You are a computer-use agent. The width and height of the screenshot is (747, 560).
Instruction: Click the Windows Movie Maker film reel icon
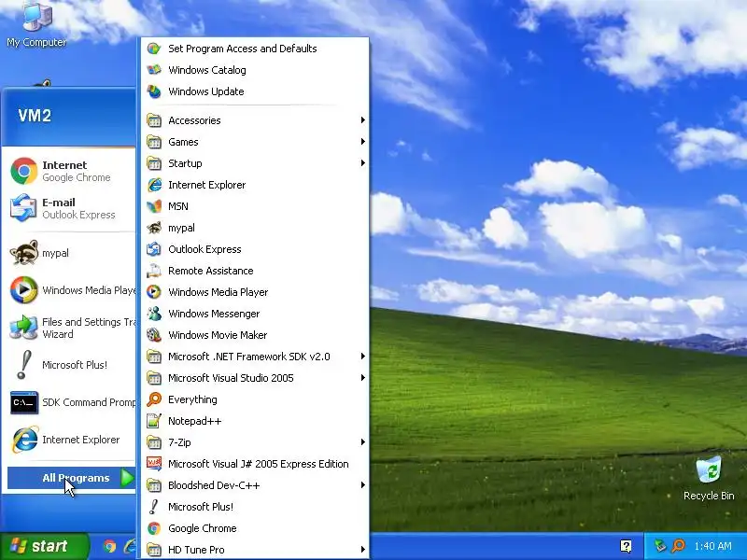point(154,335)
